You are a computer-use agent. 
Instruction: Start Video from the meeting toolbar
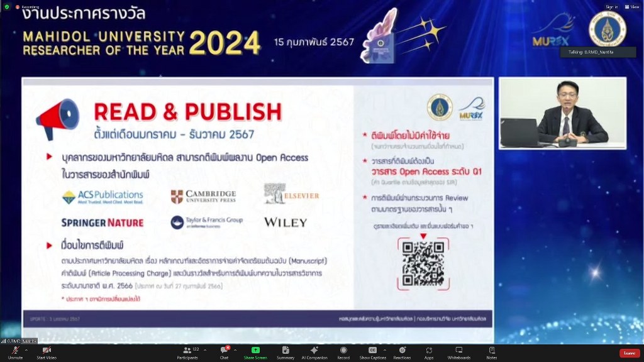46,351
